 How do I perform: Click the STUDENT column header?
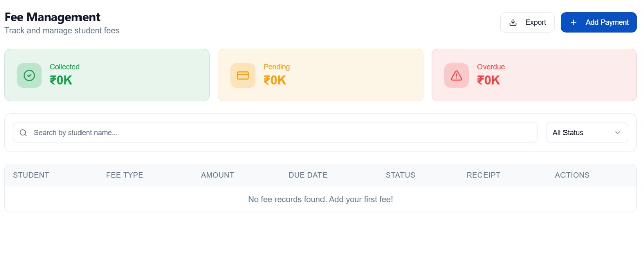pos(31,175)
